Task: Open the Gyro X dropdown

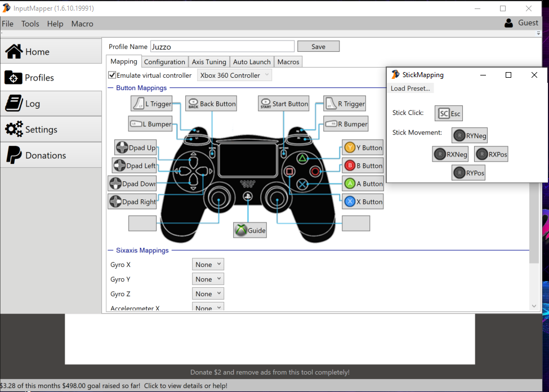Action: click(208, 265)
